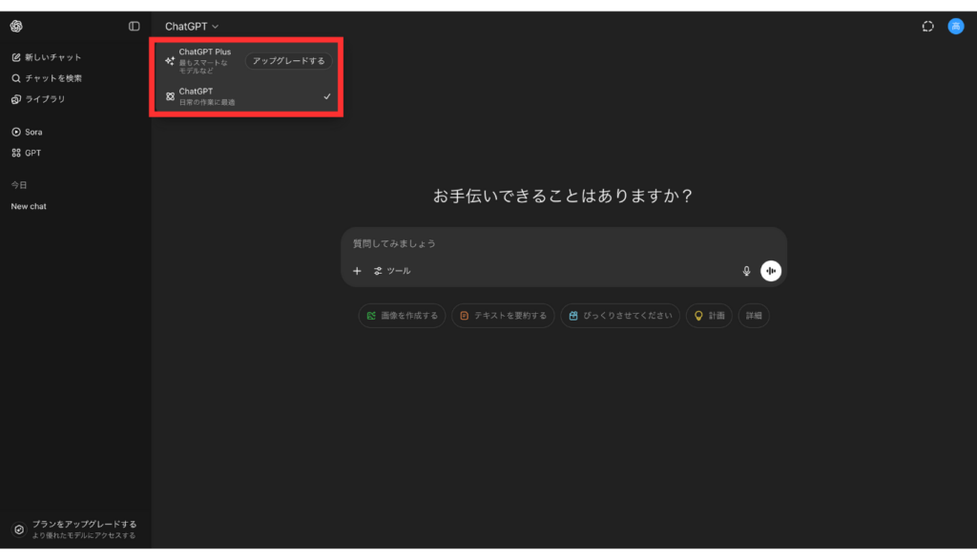The width and height of the screenshot is (977, 560).
Task: Click the lightbulb icon in 計画 chip
Action: point(698,316)
